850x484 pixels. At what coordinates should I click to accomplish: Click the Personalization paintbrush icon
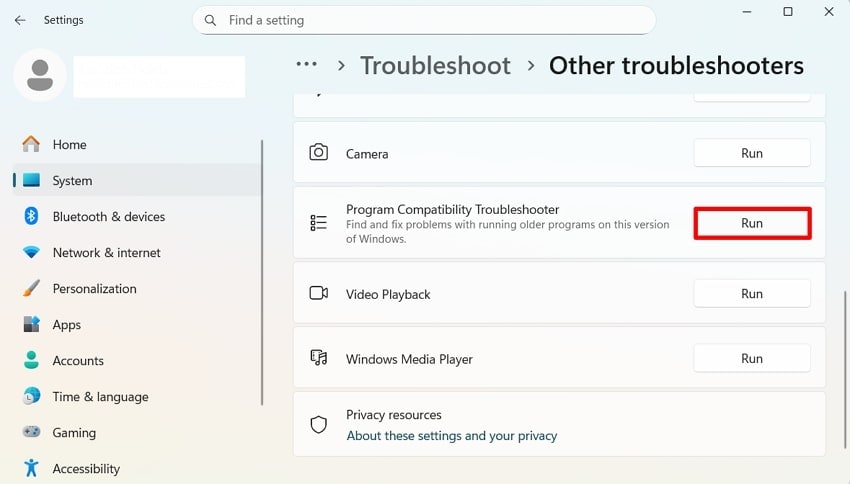click(31, 288)
